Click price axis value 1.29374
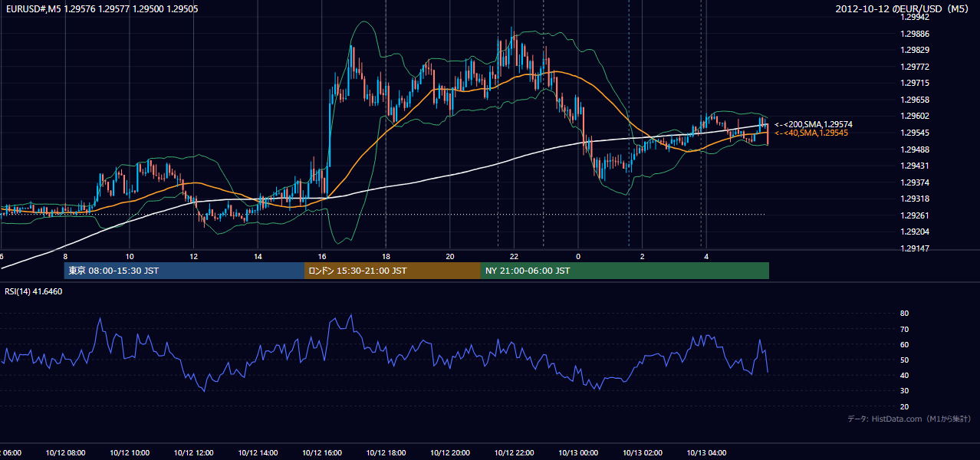The height and width of the screenshot is (460, 980). [x=915, y=182]
